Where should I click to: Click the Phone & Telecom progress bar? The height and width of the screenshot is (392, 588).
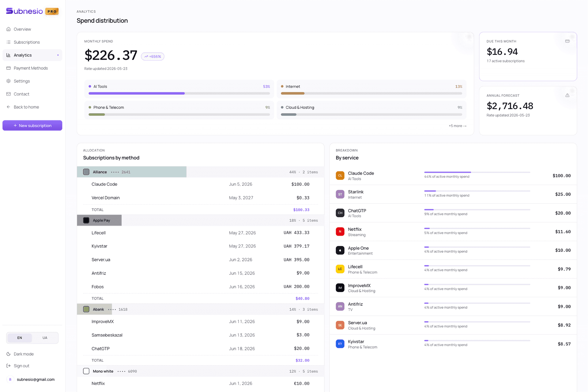point(179,114)
